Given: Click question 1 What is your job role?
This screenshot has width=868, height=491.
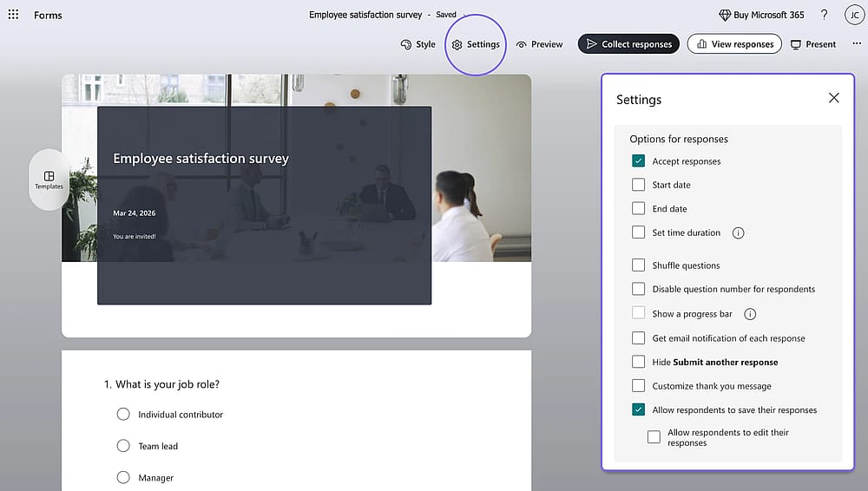Looking at the screenshot, I should pyautogui.click(x=161, y=384).
